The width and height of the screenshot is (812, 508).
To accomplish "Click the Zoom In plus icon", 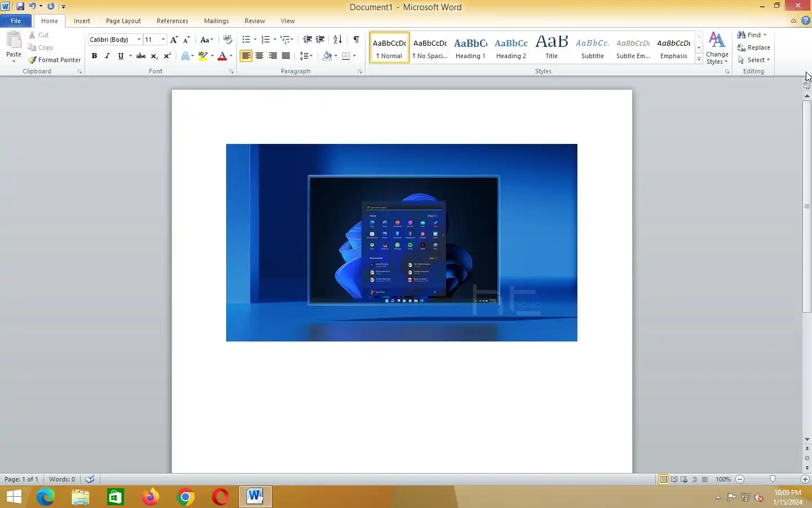I will point(805,479).
